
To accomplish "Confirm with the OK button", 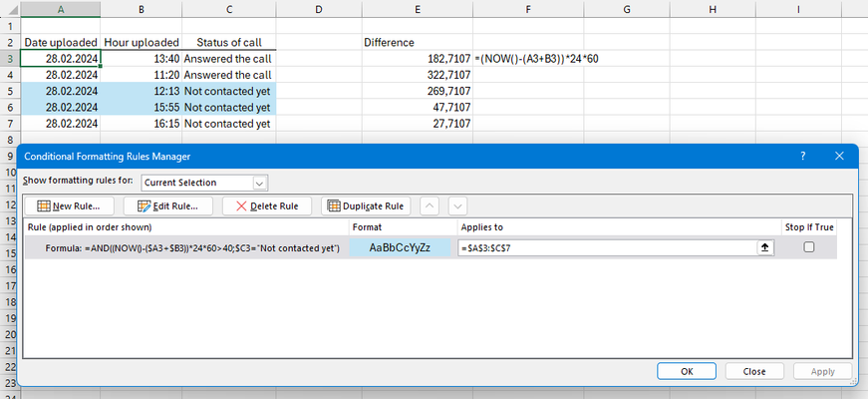I will 687,371.
